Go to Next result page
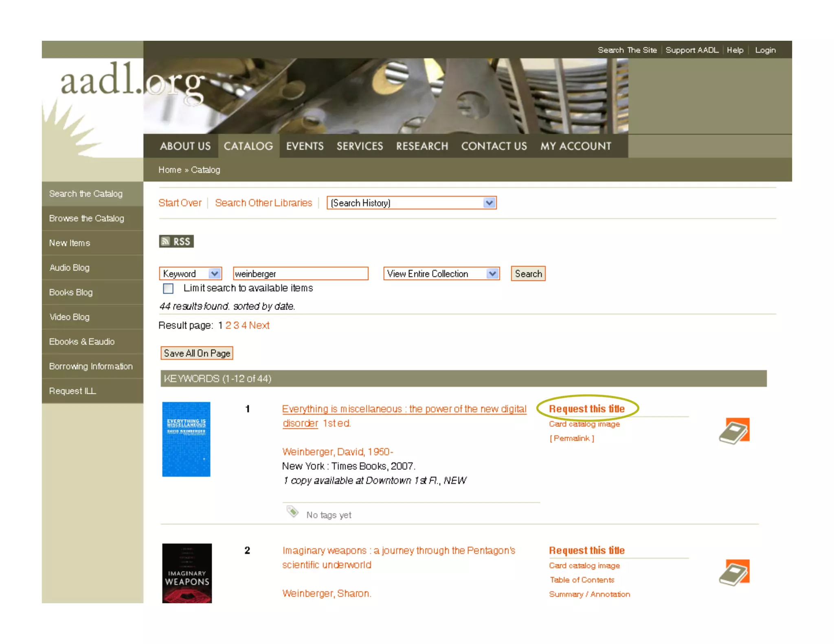The width and height of the screenshot is (834, 644). 259,325
